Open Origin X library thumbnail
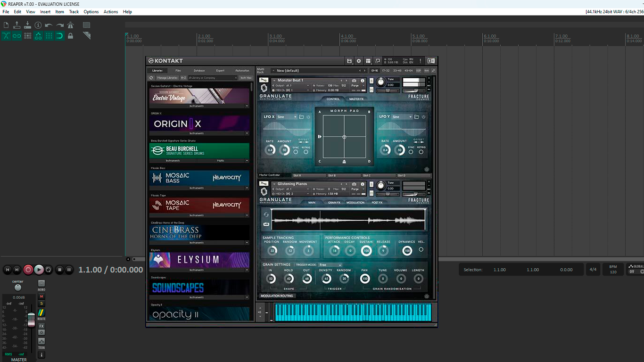This screenshot has height=362, width=644. [x=199, y=123]
